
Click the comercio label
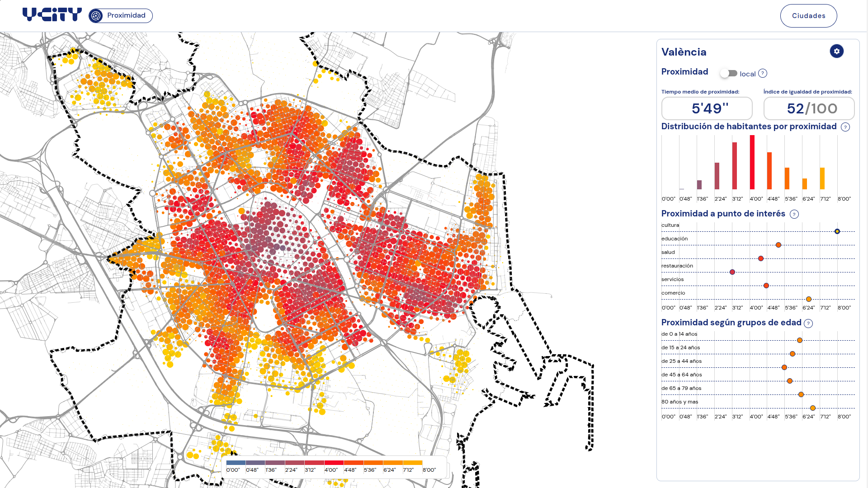(x=673, y=293)
